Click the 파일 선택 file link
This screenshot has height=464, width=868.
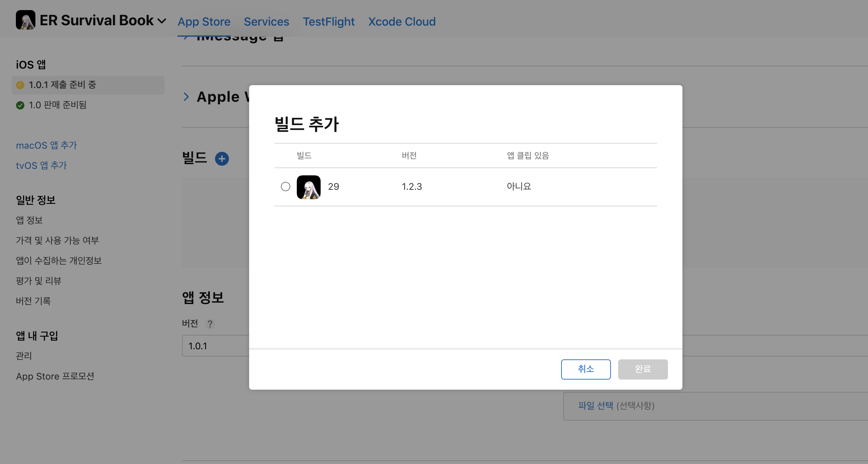pos(595,406)
